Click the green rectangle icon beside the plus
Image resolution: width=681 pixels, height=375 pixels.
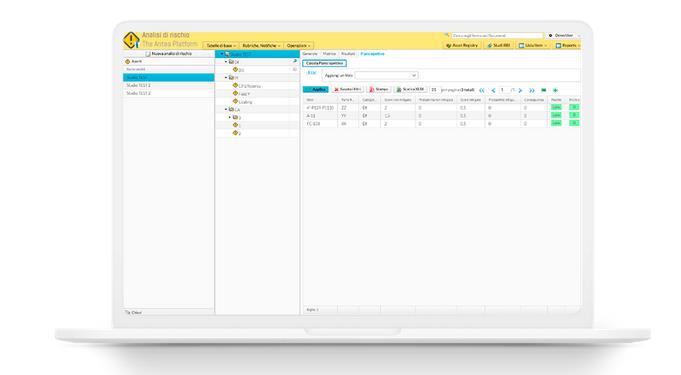click(543, 90)
